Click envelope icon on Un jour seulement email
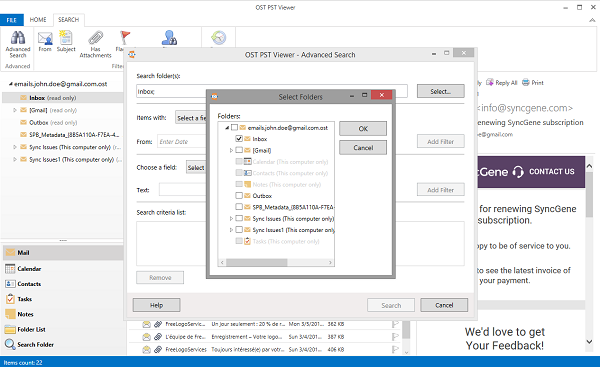The image size is (600, 367). point(146,324)
